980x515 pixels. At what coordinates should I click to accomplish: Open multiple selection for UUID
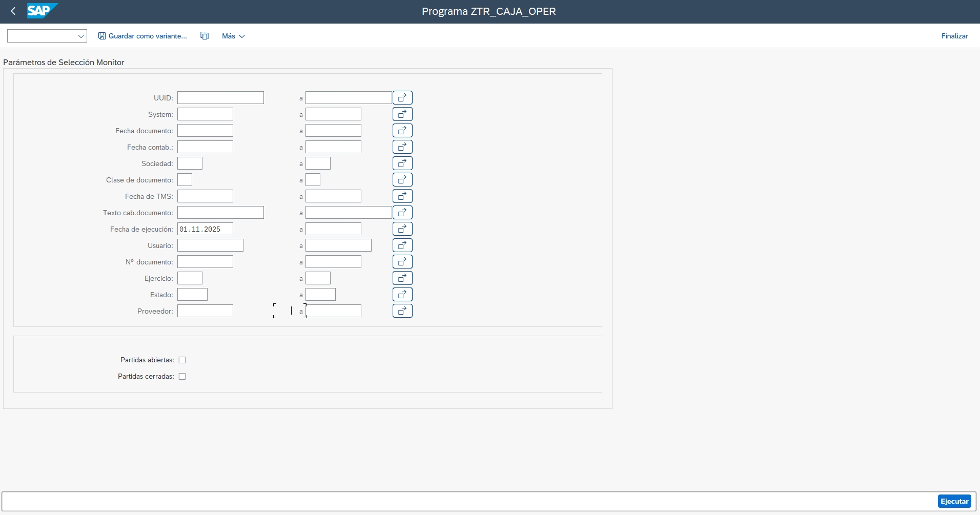[402, 98]
